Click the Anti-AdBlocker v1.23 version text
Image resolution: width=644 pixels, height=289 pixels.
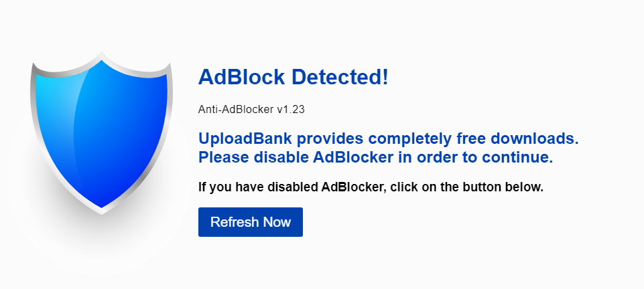(251, 109)
